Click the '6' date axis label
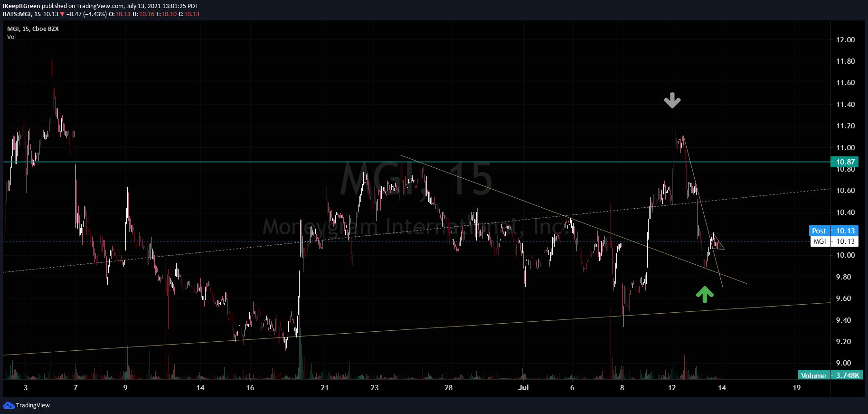 (572, 387)
